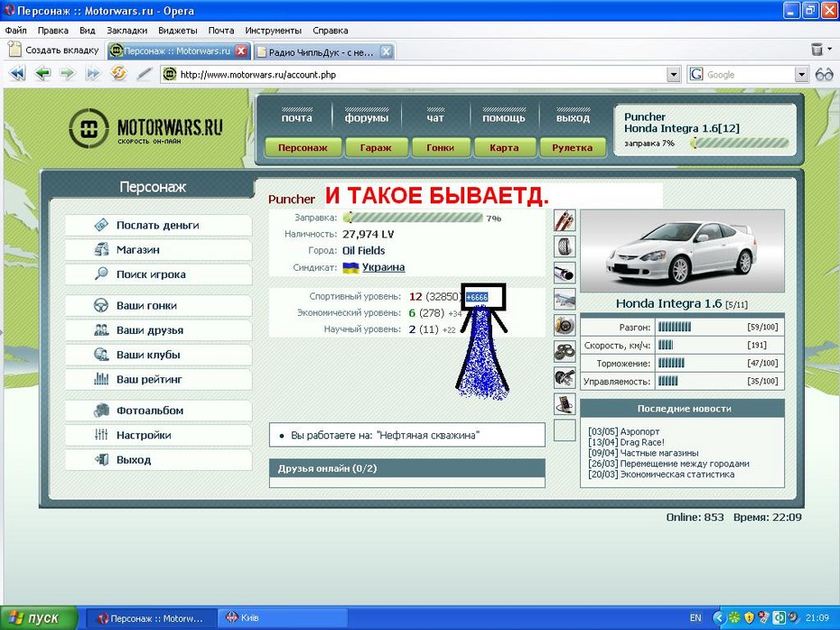The image size is (840, 630).
Task: Click the Google search input field
Action: pos(749,74)
